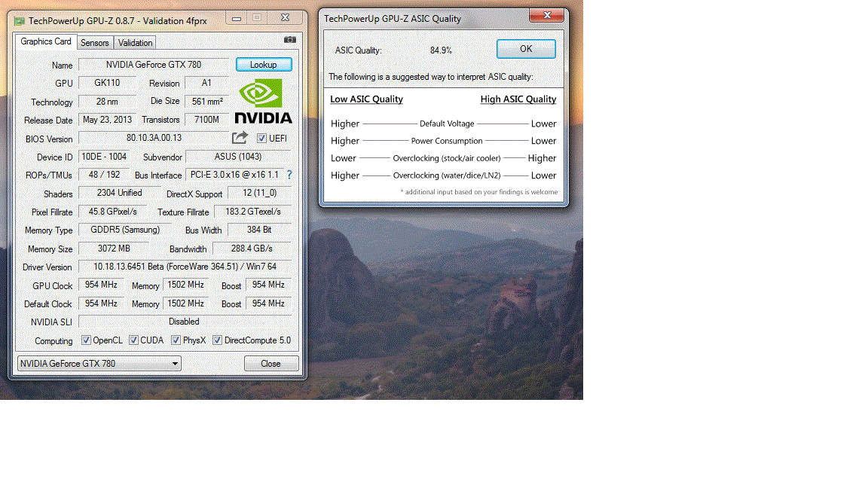
Task: Toggle the OpenCL checkbox
Action: tap(86, 340)
